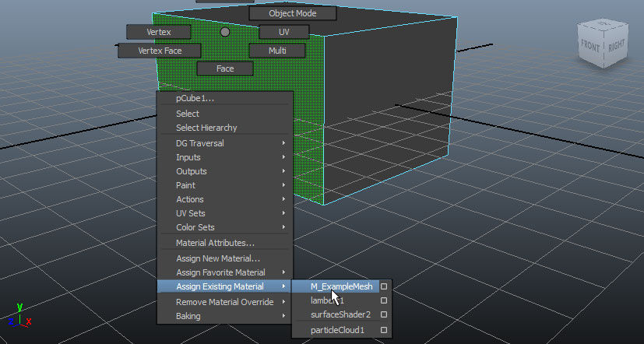
Task: Open option box for particleCloud1
Action: click(x=383, y=330)
